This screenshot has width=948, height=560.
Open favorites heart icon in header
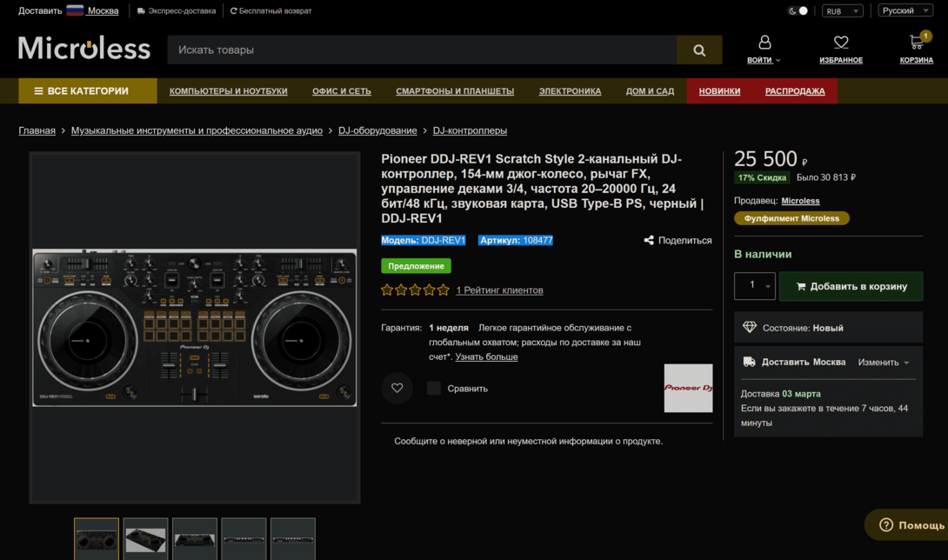(841, 43)
